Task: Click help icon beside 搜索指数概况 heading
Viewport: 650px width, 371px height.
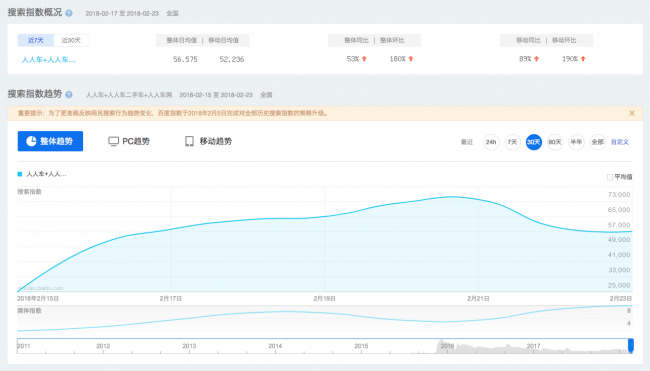Action: coord(69,13)
